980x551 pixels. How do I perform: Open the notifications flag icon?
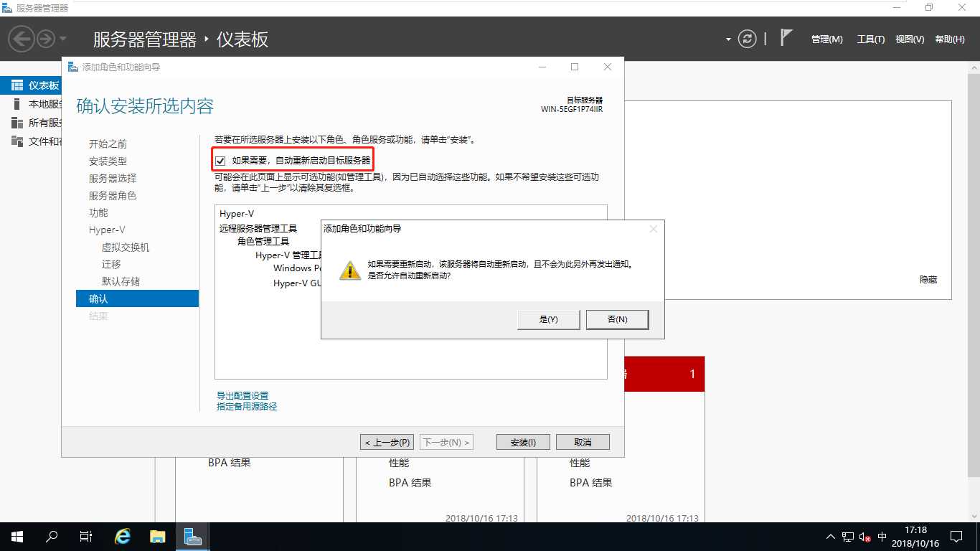[x=786, y=38]
